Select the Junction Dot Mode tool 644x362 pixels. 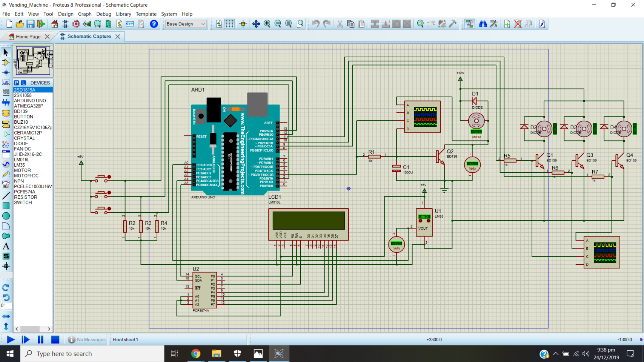coord(6,72)
